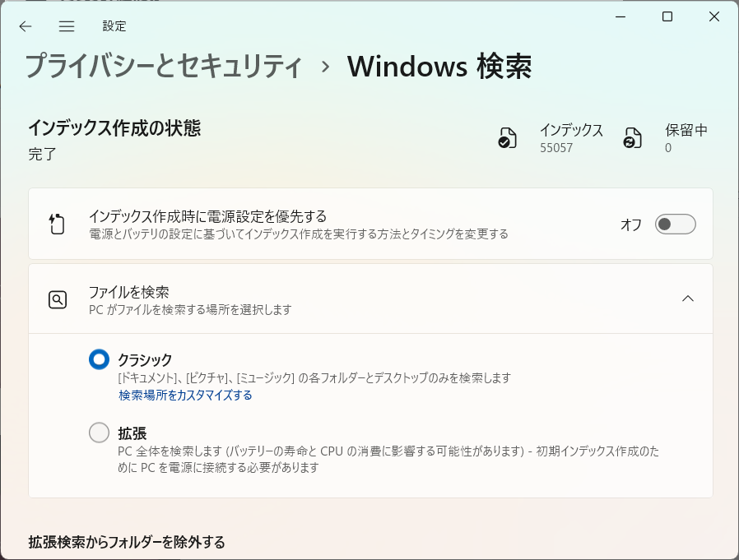739x560 pixels.
Task: Click the indexed count 55057
Action: 556,148
